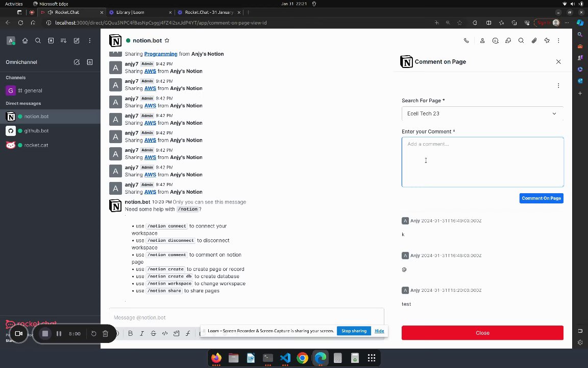Click the browser address bar URL

click(161, 23)
